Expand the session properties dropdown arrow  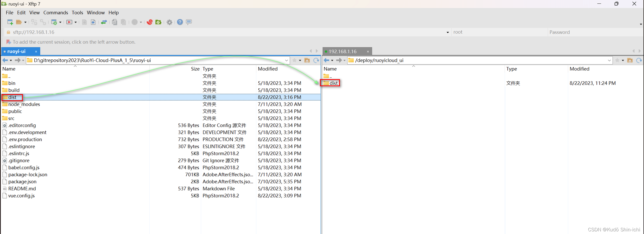[x=60, y=22]
